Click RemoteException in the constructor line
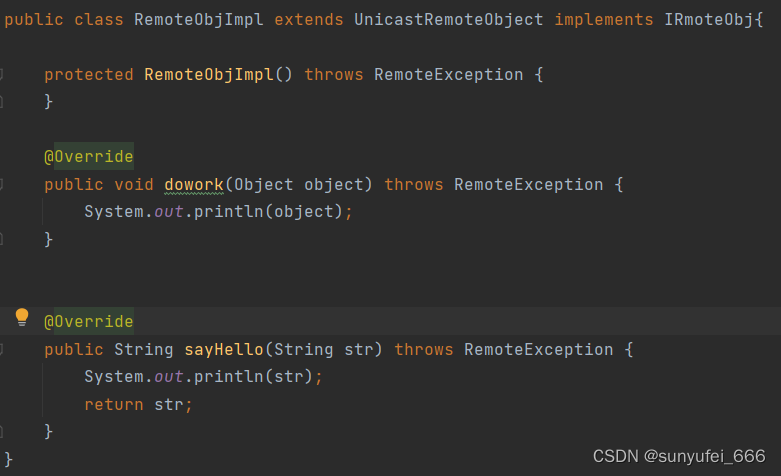 (x=448, y=74)
